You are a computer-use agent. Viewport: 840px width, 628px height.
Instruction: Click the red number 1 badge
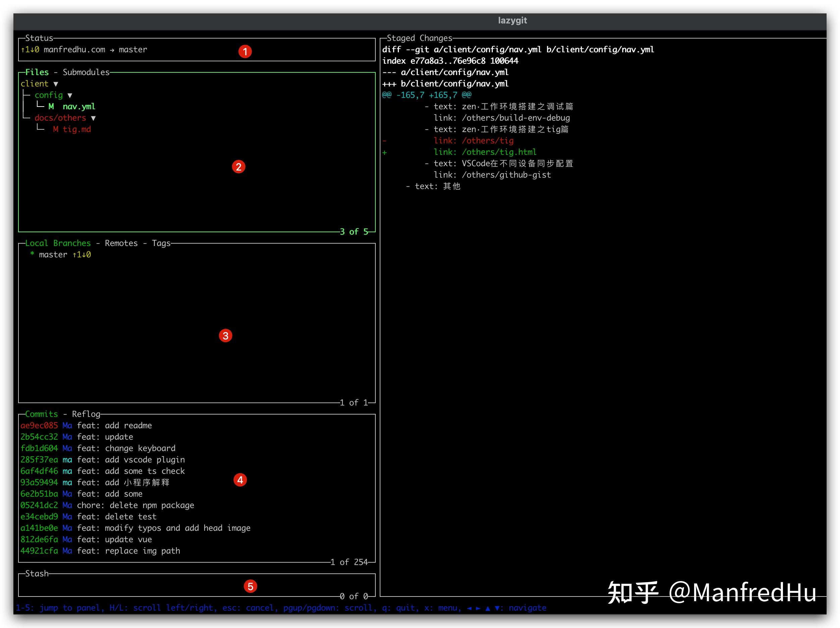pyautogui.click(x=245, y=51)
